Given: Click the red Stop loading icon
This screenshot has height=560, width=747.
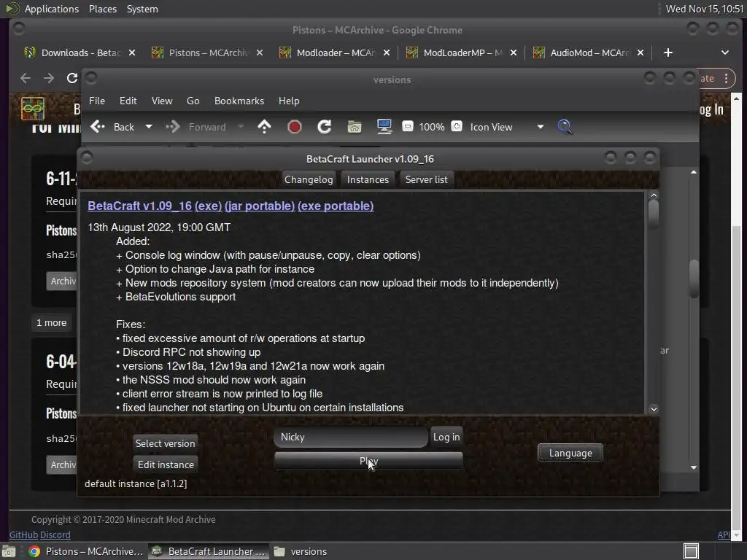Looking at the screenshot, I should (x=295, y=127).
